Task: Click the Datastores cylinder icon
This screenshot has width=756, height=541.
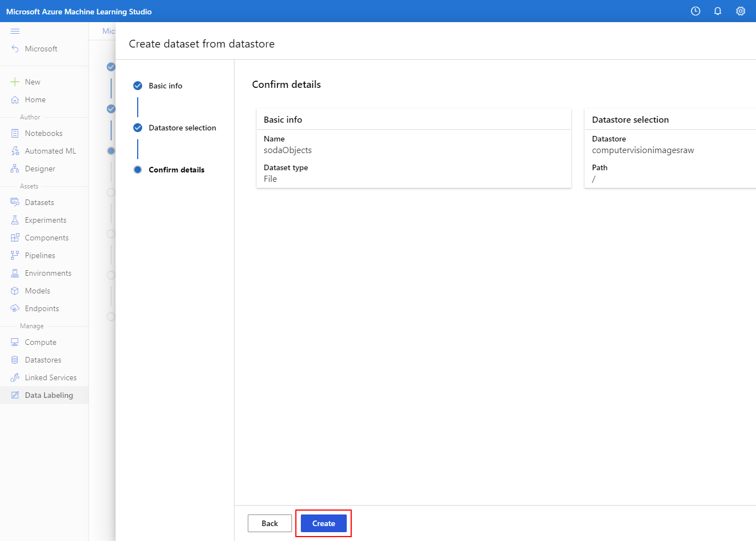Action: pyautogui.click(x=15, y=360)
